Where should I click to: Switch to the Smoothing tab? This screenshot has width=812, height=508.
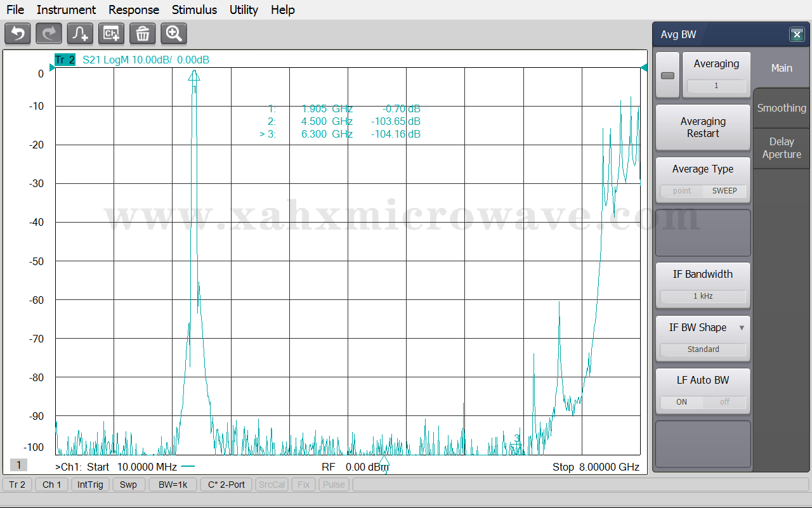pyautogui.click(x=782, y=108)
